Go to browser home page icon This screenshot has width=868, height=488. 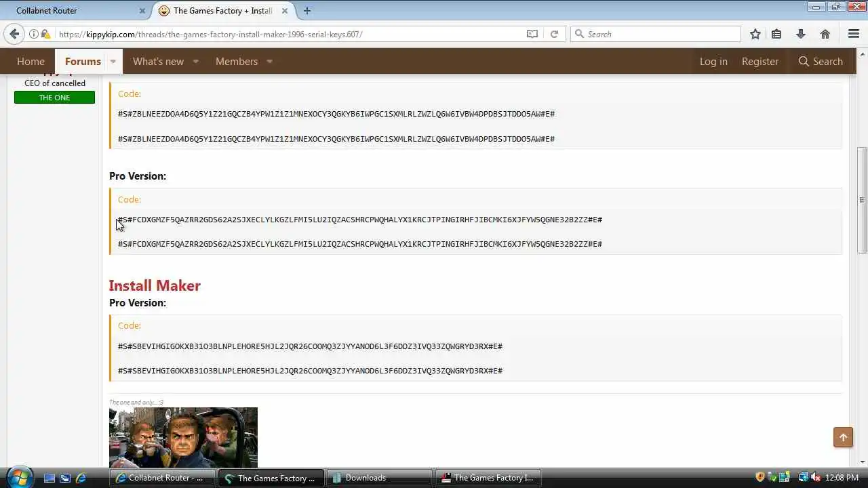(x=825, y=34)
